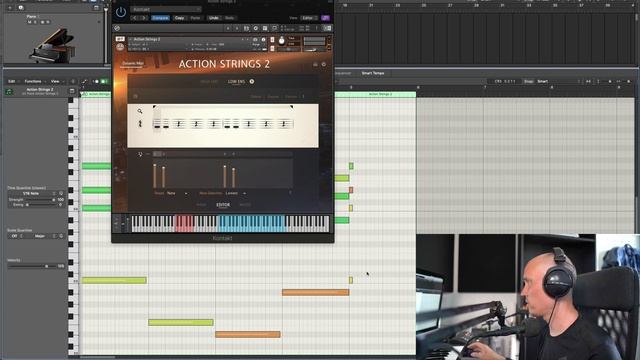Image resolution: width=640 pixels, height=360 pixels.
Task: Toggle the plugin power button
Action: click(121, 12)
